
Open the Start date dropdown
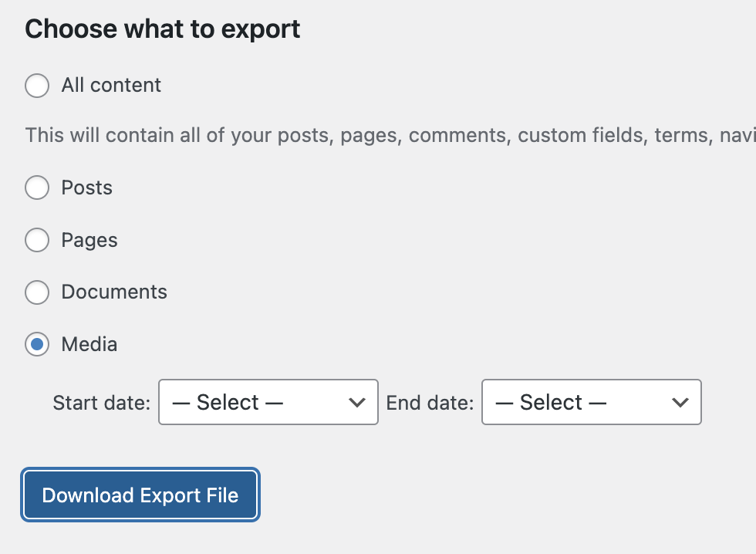point(268,402)
